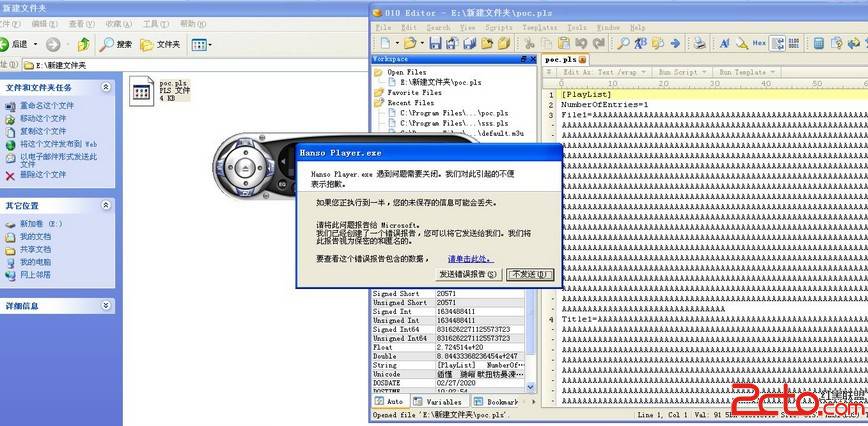The height and width of the screenshot is (426, 868).
Task: Click Send Error Report button in crash dialog
Action: pos(468,274)
